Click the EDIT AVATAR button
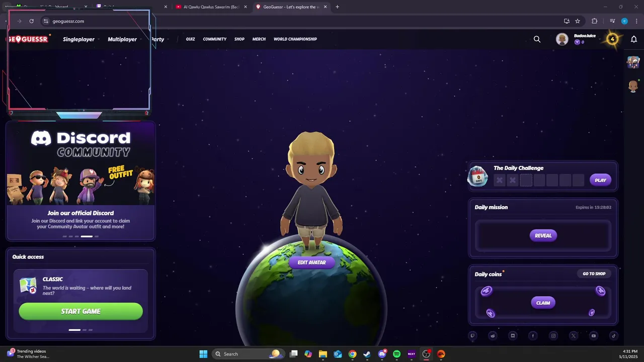 311,262
